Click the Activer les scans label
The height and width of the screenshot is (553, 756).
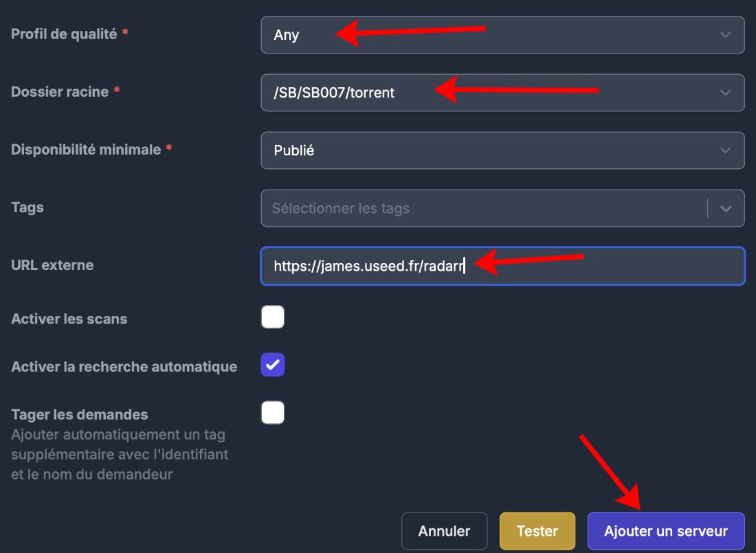click(69, 319)
